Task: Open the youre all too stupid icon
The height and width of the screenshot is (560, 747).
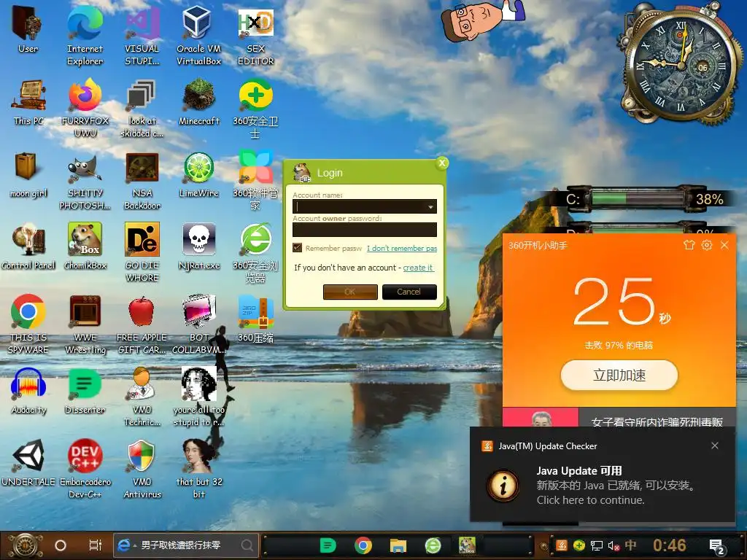Action: pyautogui.click(x=199, y=397)
